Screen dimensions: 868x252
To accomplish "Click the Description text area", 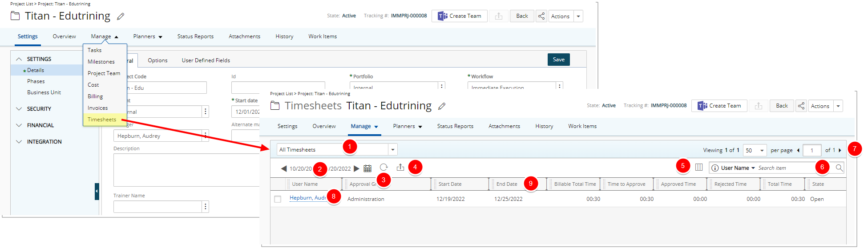I will point(187,170).
